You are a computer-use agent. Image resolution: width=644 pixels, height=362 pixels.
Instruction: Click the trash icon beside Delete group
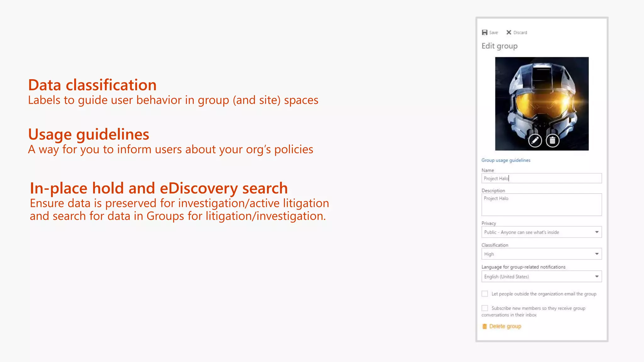click(485, 326)
